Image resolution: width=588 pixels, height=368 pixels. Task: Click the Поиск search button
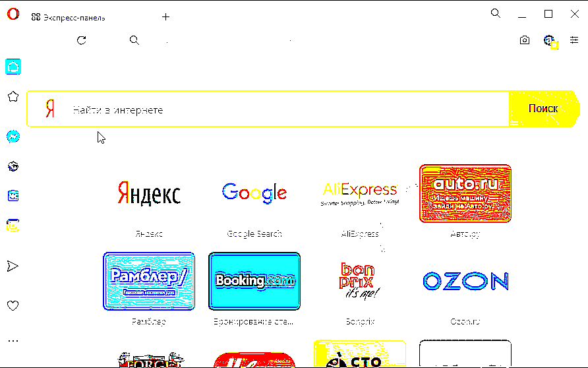544,109
